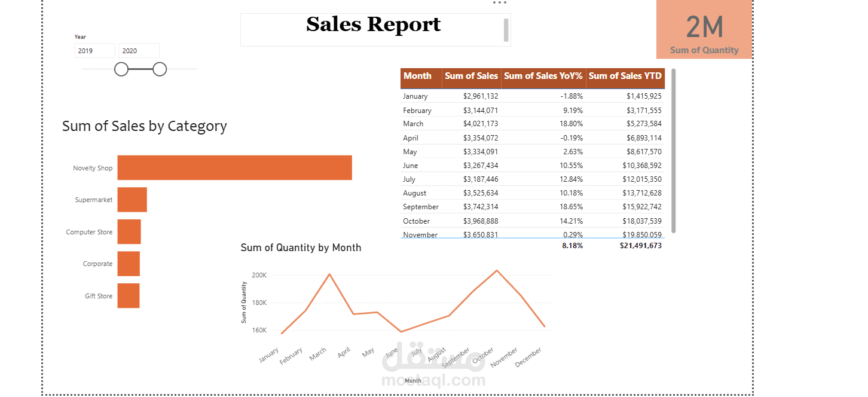868x397 pixels.
Task: Click the start year input showing 2019
Action: 94,51
